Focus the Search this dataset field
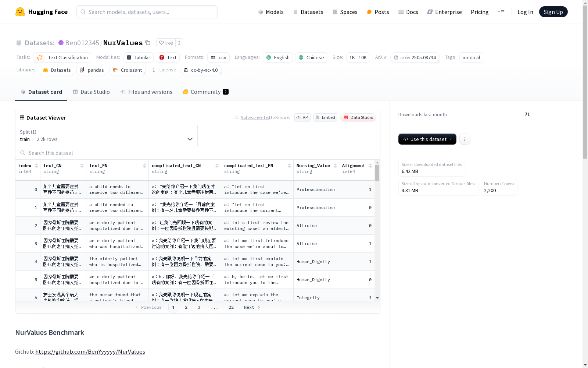This screenshot has height=368, width=588. pos(198,153)
